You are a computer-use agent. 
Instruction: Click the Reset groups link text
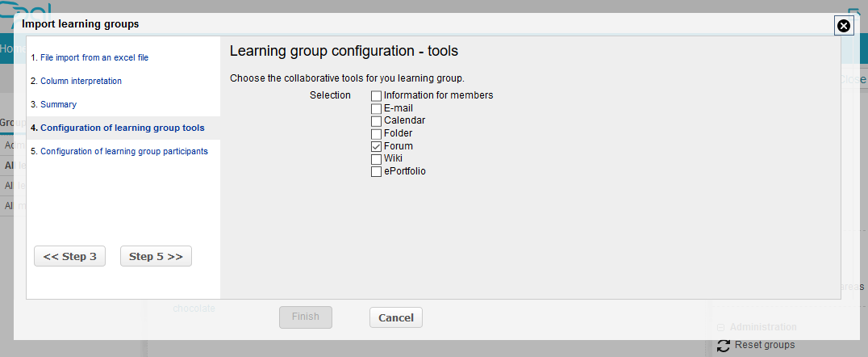coord(765,346)
